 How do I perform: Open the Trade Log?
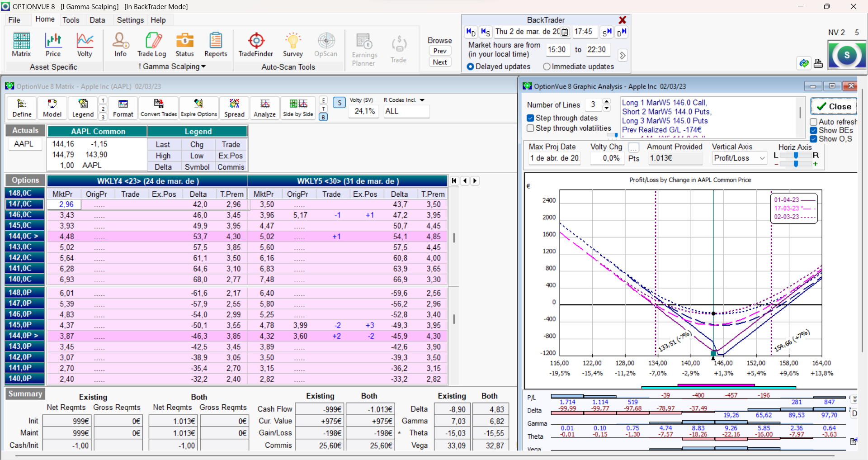152,45
